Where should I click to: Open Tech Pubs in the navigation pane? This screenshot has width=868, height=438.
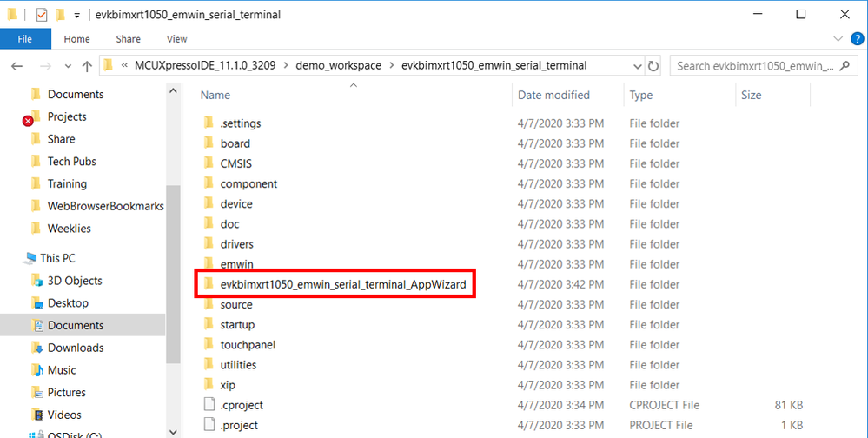pyautogui.click(x=71, y=161)
